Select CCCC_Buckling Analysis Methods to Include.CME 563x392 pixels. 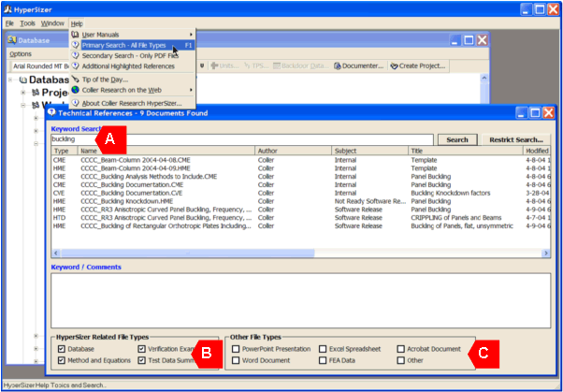click(301, 177)
